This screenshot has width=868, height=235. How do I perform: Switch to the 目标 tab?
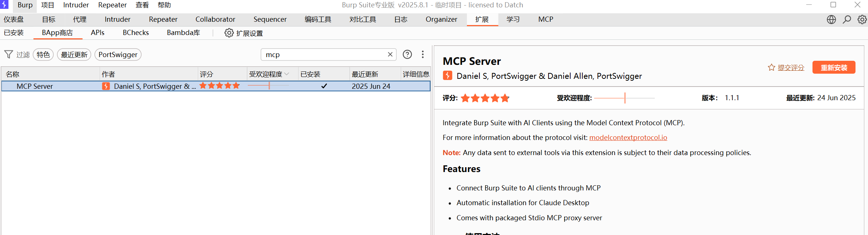pos(49,20)
